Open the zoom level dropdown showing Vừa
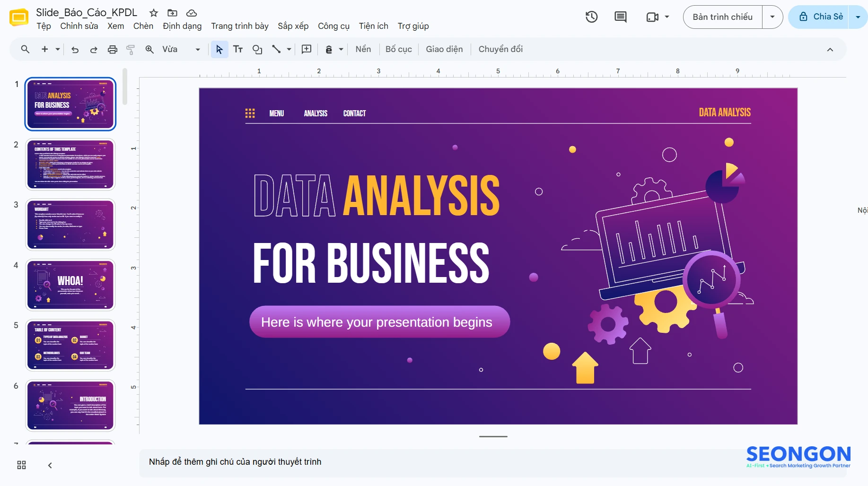The image size is (868, 486). [181, 49]
